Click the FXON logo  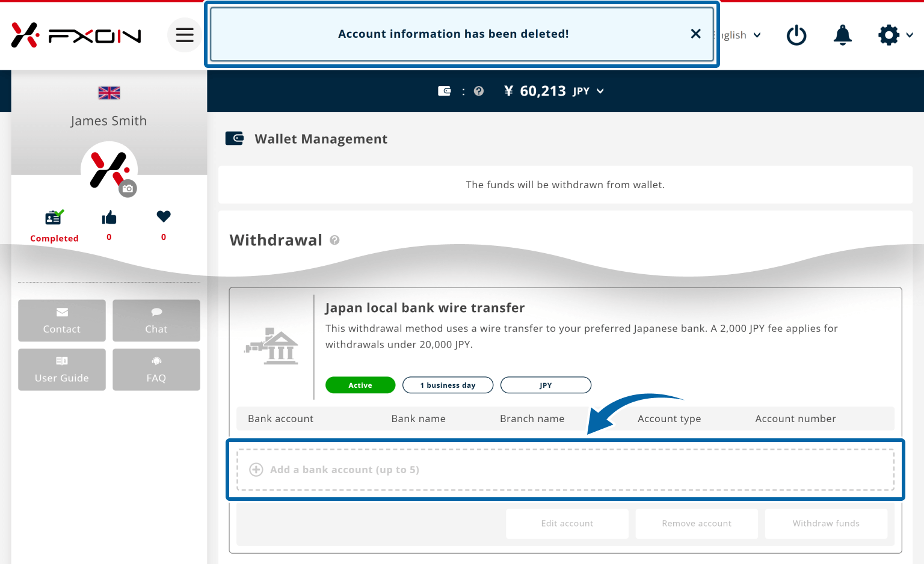76,35
